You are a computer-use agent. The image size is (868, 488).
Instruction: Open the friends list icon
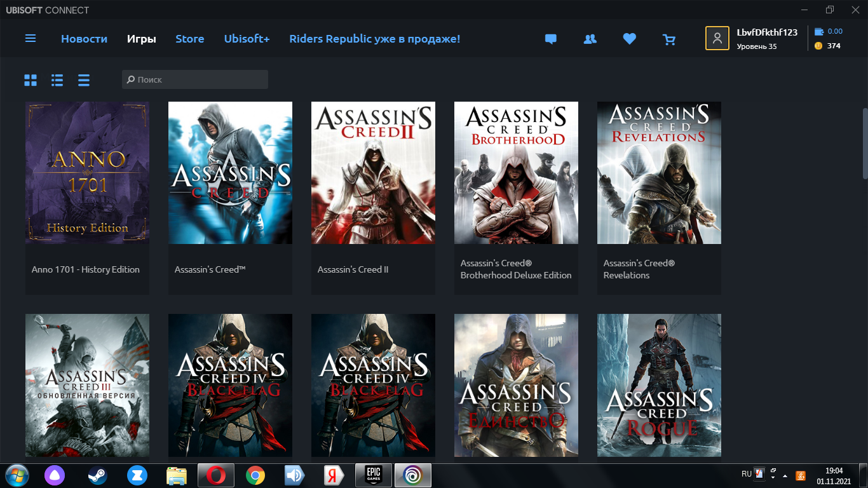point(590,39)
